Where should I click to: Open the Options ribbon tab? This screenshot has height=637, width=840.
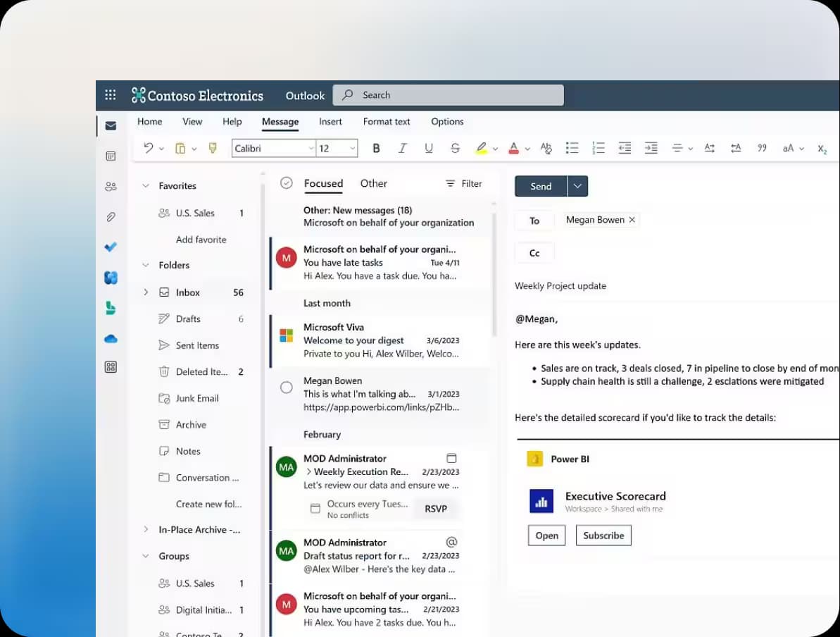[447, 122]
